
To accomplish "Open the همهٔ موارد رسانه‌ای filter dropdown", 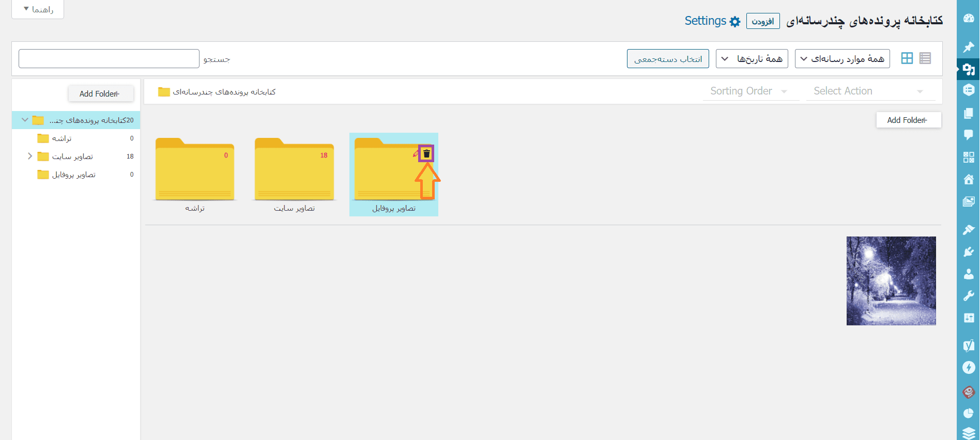I will pos(843,59).
